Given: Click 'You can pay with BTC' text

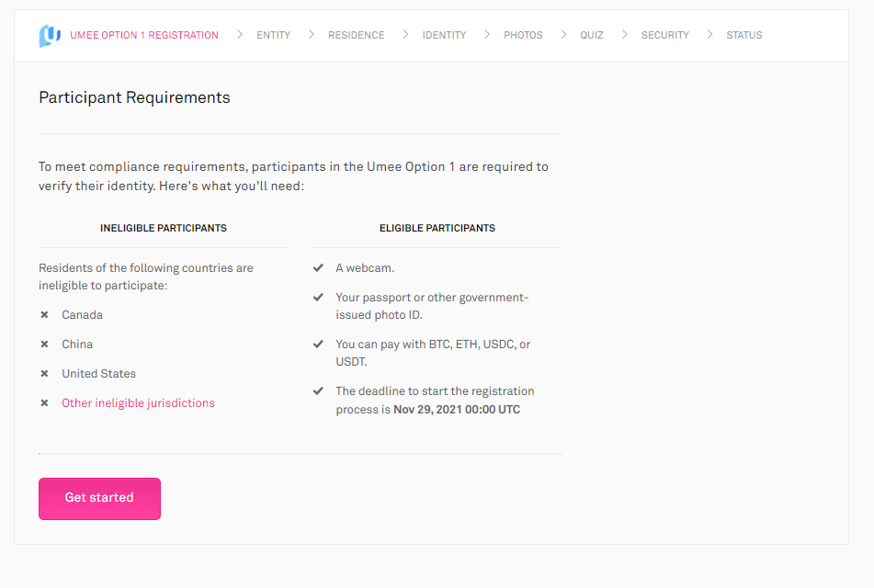Looking at the screenshot, I should coord(433,353).
